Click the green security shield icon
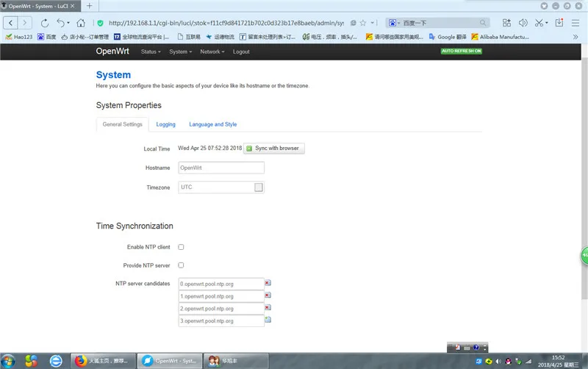Viewport: 588px width, 369px height. coord(100,24)
